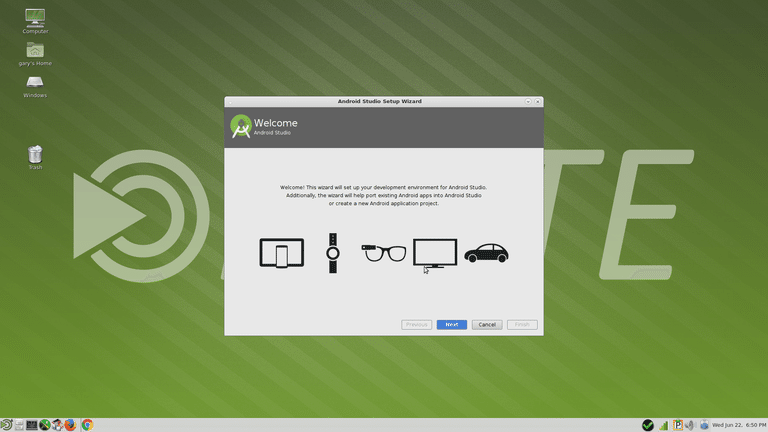Click the car auto icon
768x432 pixels.
(x=486, y=253)
